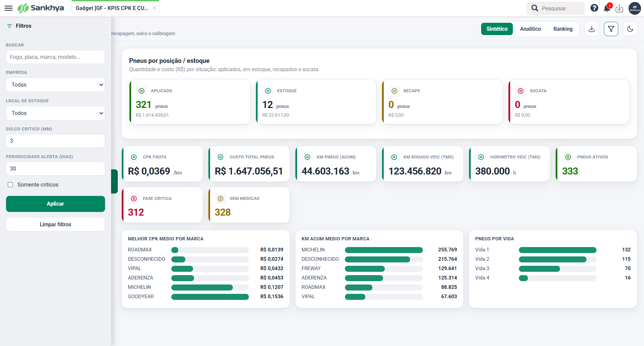Open the help question mark icon
This screenshot has width=644, height=346.
594,8
